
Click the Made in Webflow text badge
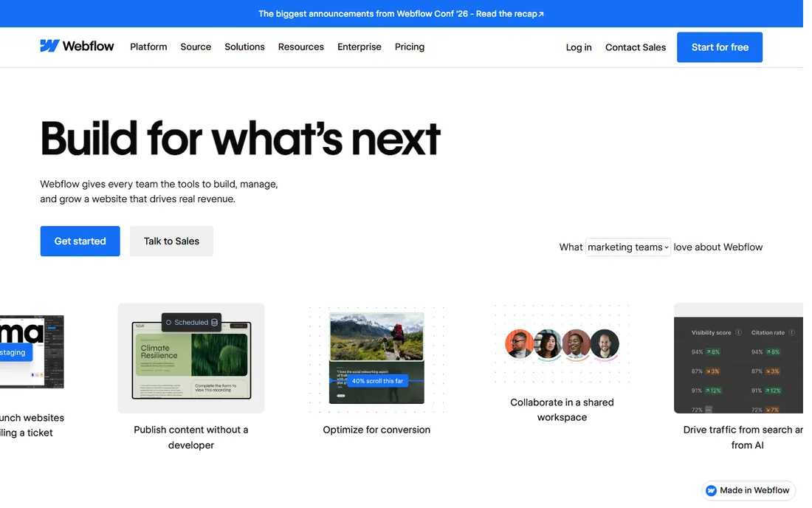click(749, 490)
